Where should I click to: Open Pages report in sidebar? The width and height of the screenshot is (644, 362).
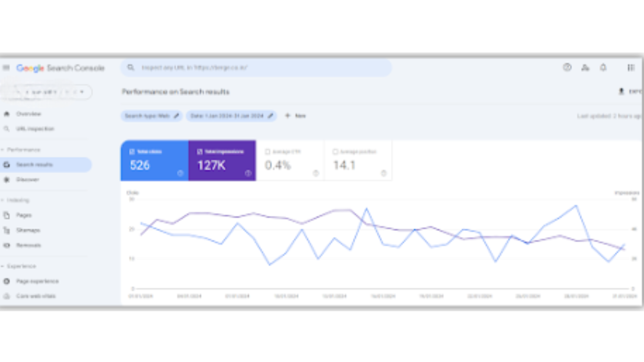click(24, 215)
